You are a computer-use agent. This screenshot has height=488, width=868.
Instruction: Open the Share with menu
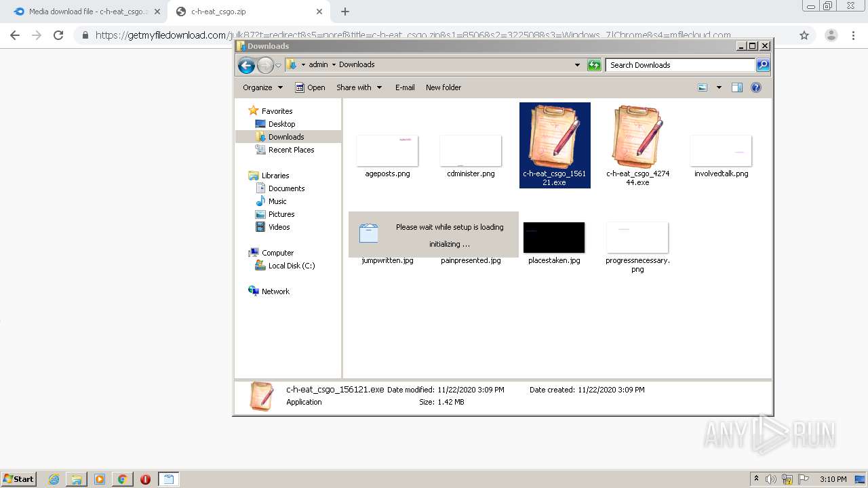coord(359,87)
